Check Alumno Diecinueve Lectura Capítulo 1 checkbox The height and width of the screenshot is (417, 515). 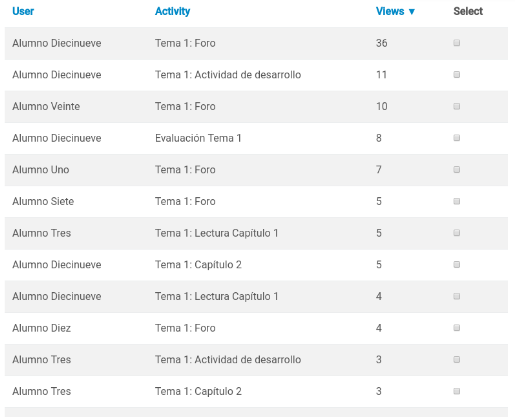pyautogui.click(x=457, y=296)
